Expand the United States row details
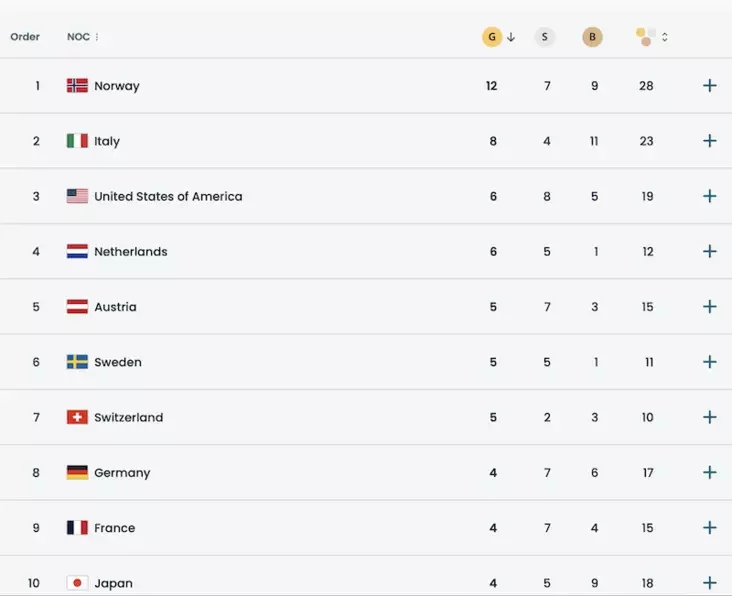Screen dimensions: 732x596 pyautogui.click(x=710, y=196)
